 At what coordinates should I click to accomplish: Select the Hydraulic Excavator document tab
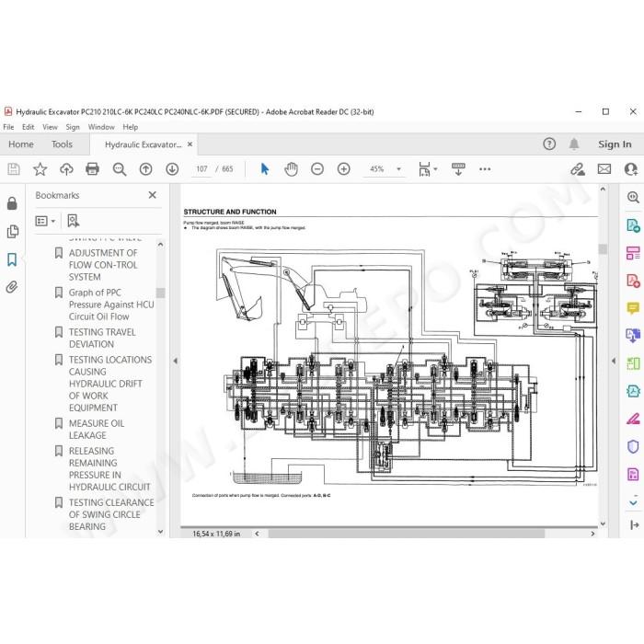click(143, 144)
